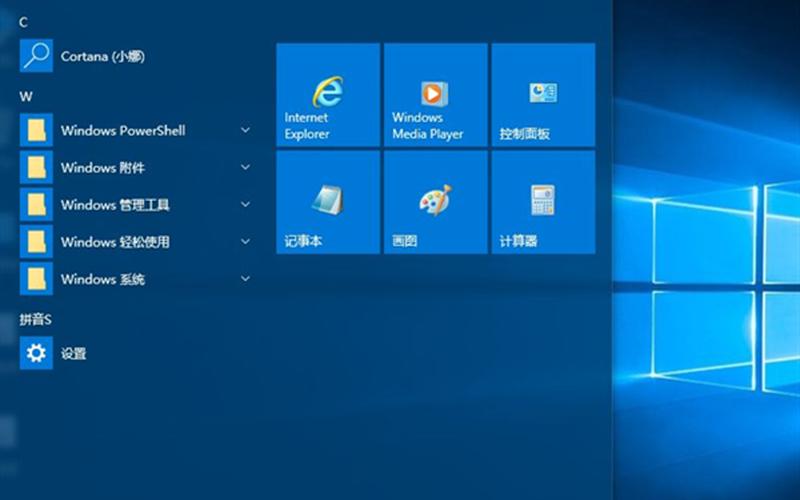Image resolution: width=800 pixels, height=500 pixels.
Task: Click the Windows PowerShell folder icon
Action: coord(36,130)
